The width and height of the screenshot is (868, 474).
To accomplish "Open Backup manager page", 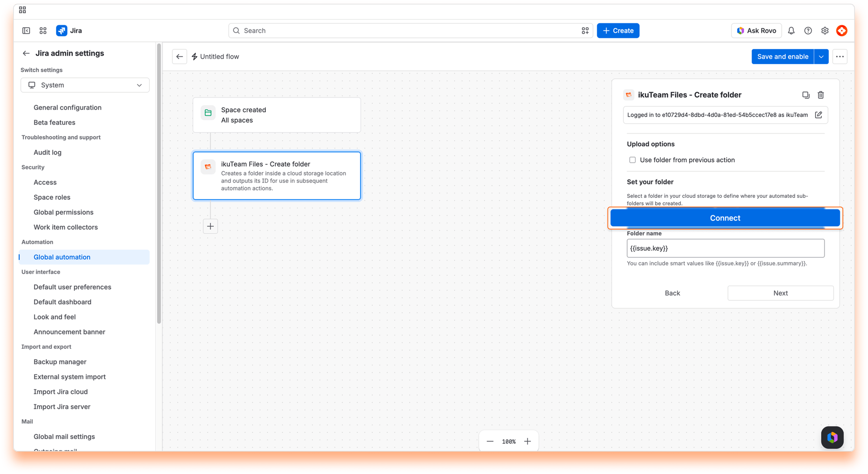I will (x=60, y=362).
